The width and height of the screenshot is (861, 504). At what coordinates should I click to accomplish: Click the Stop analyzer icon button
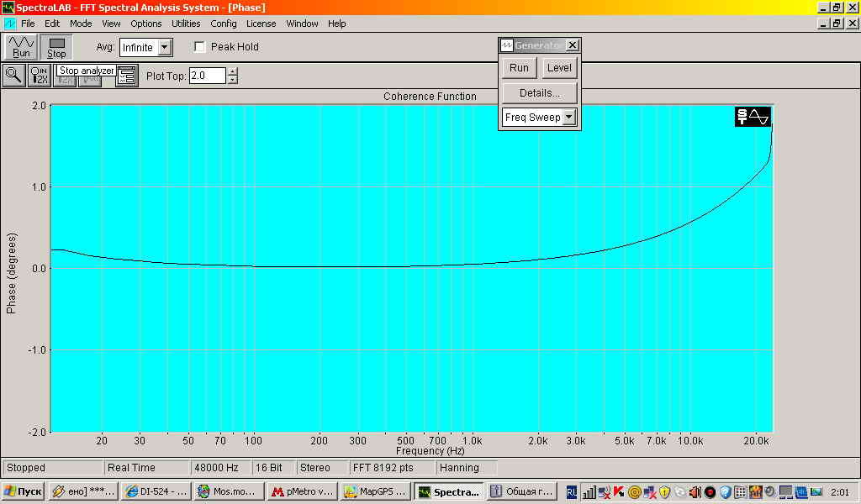(56, 46)
